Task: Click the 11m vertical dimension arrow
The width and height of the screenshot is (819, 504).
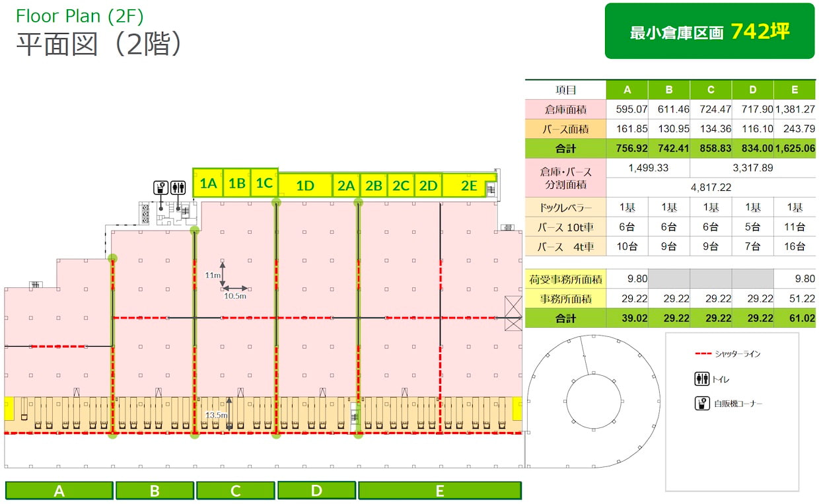Action: pyautogui.click(x=223, y=273)
